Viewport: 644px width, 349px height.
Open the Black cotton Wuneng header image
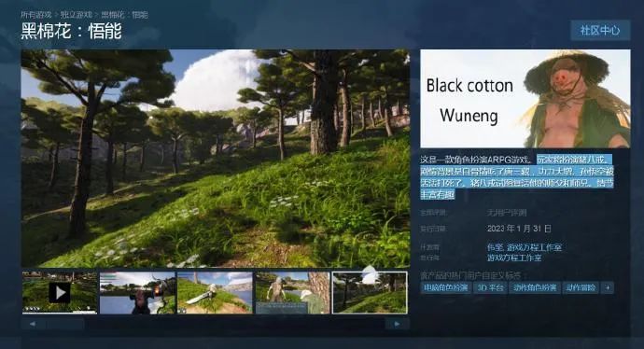[525, 99]
